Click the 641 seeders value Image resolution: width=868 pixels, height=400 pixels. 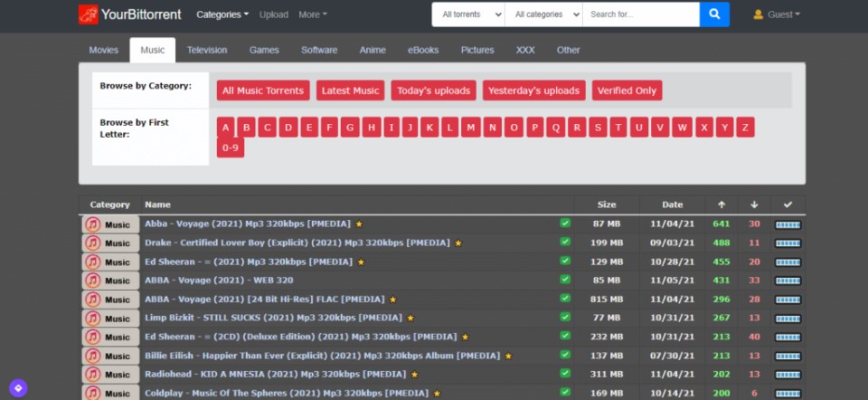coord(722,224)
